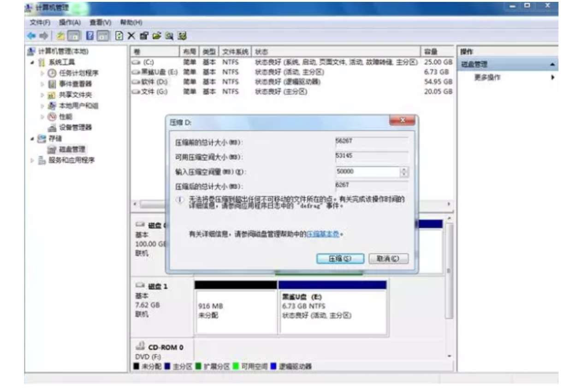Open the 压缩基本卷 help link

click(323, 234)
